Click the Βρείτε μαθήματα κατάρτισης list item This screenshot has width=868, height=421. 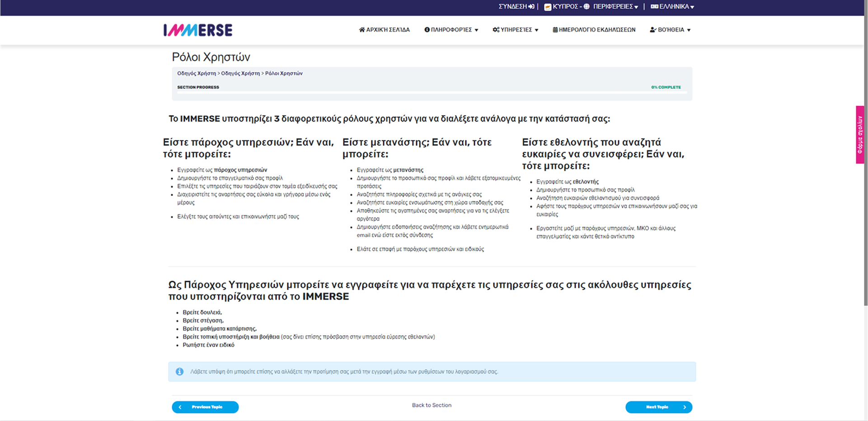pyautogui.click(x=220, y=329)
